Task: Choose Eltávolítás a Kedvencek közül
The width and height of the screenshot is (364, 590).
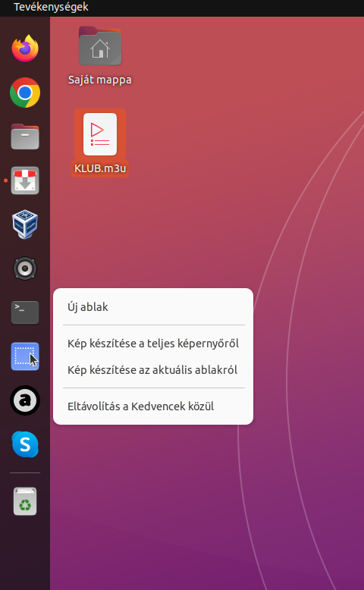Action: (x=141, y=406)
